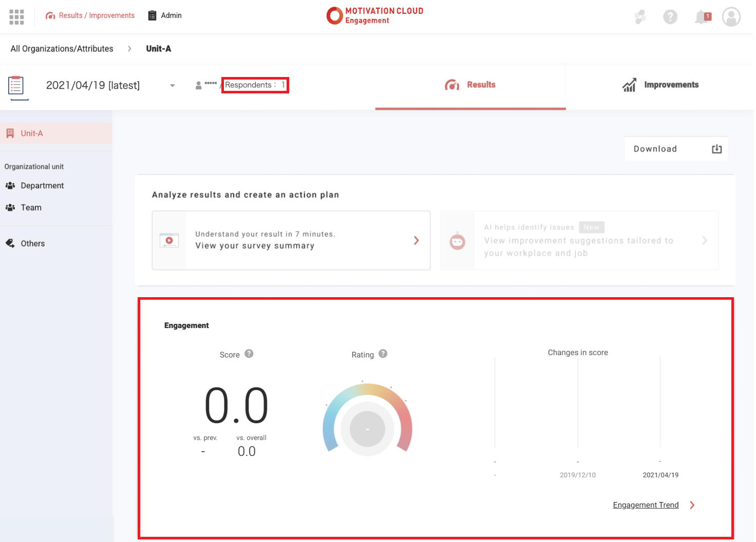Open the Admin menu
This screenshot has width=756, height=542.
[165, 15]
